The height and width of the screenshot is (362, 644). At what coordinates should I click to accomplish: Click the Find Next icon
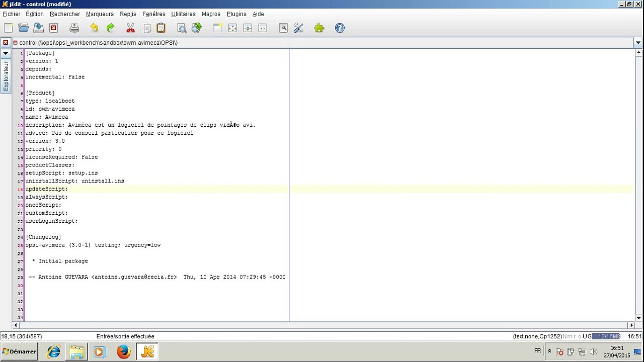point(197,28)
